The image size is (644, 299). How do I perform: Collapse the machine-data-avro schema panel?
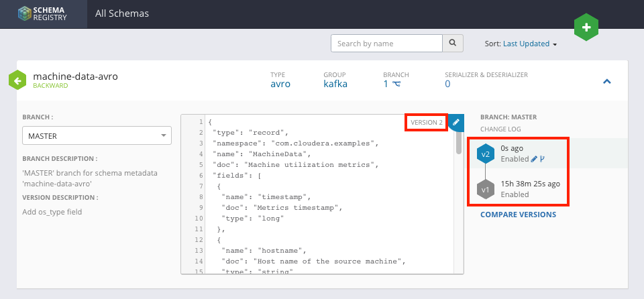click(x=606, y=81)
